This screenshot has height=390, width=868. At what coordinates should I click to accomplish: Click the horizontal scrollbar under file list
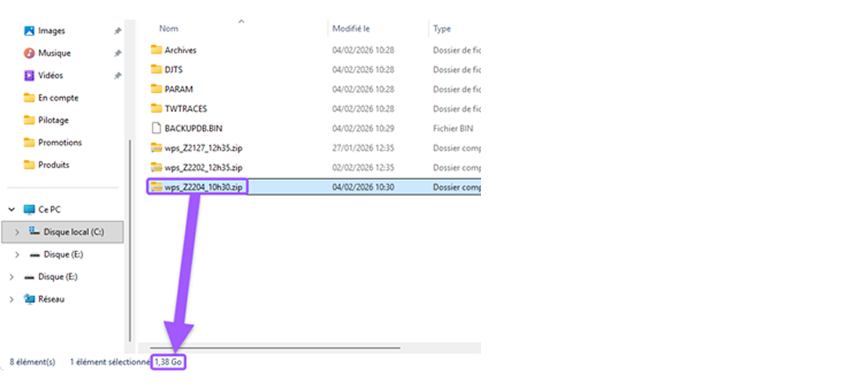pos(275,347)
